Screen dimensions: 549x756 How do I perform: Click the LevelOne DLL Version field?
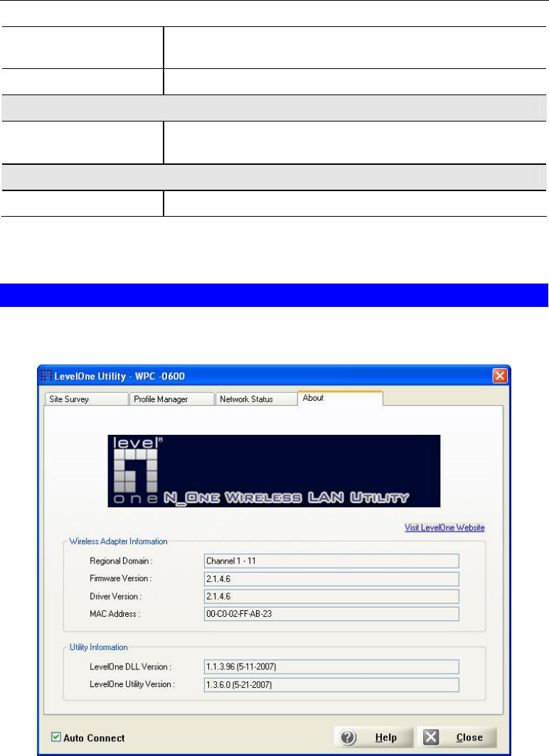331,666
